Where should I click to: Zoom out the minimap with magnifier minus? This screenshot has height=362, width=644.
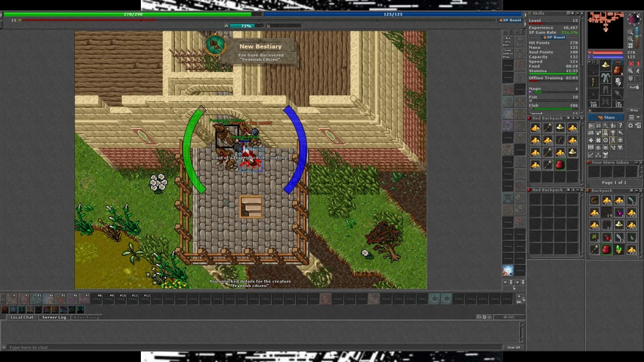(x=631, y=32)
